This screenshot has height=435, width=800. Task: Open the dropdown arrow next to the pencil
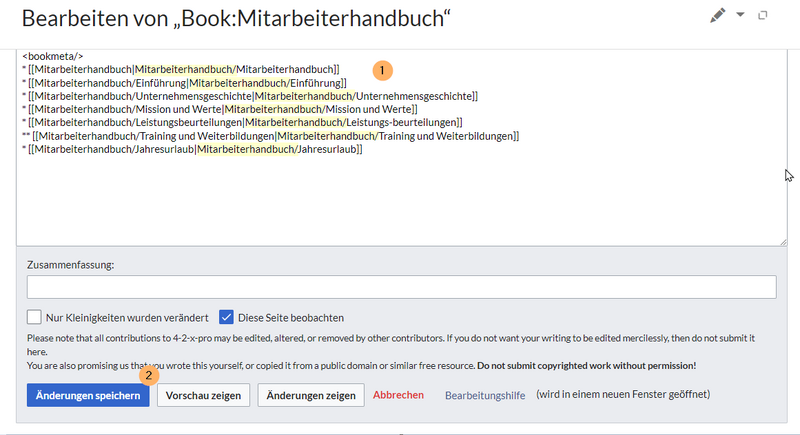tap(741, 16)
